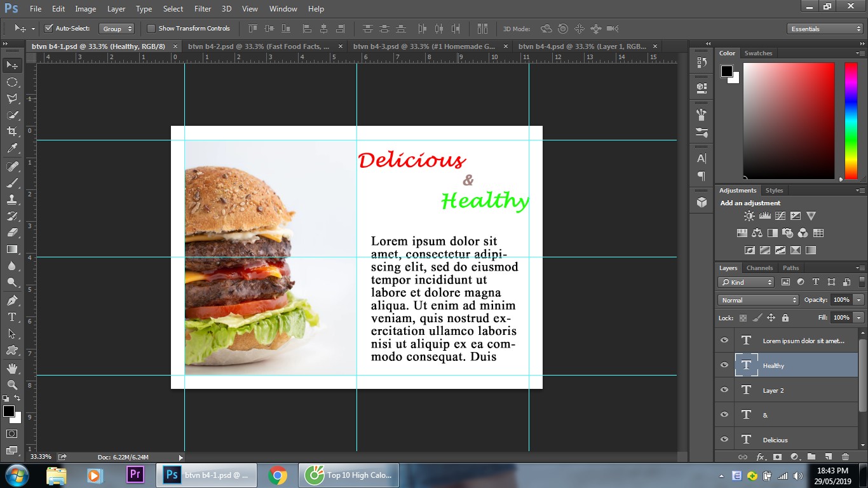
Task: Expand the Opacity slider arrow
Action: pos(858,300)
